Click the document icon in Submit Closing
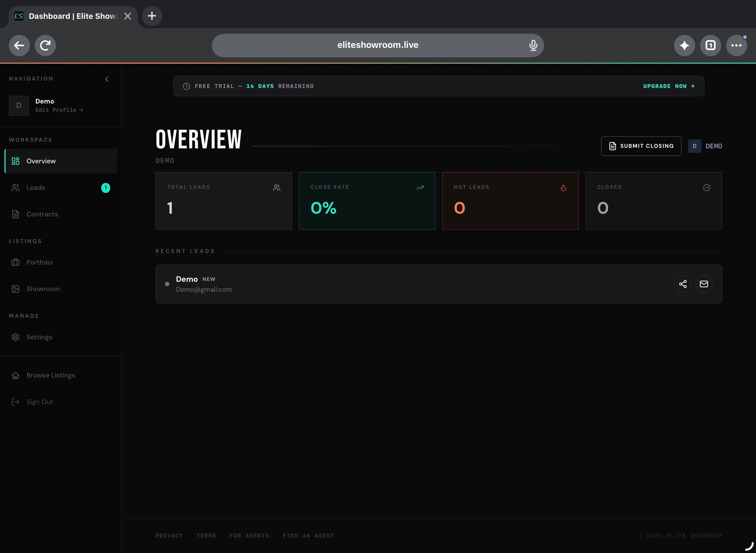This screenshot has height=553, width=756. [612, 146]
